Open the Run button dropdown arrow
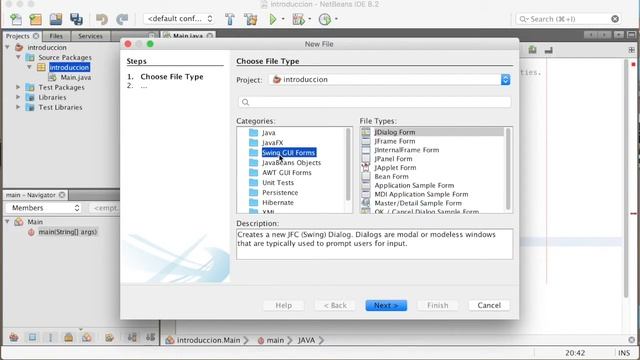640x360 pixels. tap(283, 19)
